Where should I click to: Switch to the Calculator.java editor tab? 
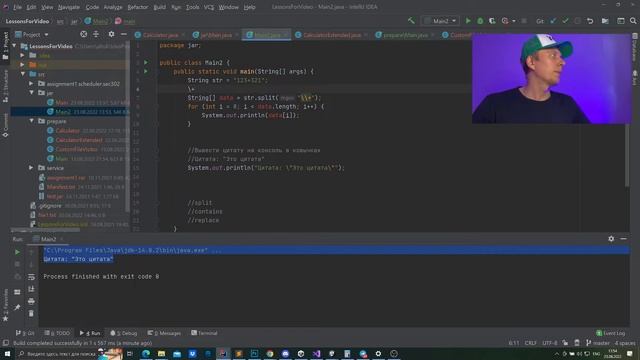tap(160, 35)
